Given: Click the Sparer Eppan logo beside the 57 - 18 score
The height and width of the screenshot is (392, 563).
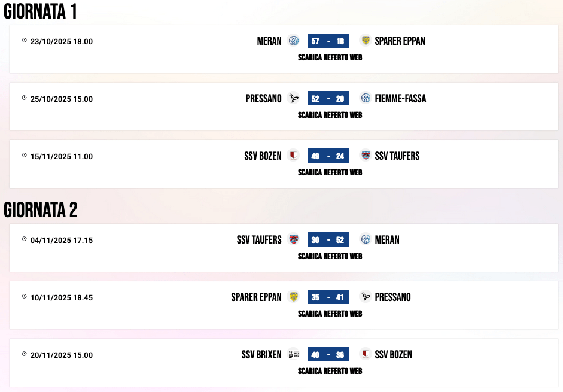Looking at the screenshot, I should tap(365, 41).
